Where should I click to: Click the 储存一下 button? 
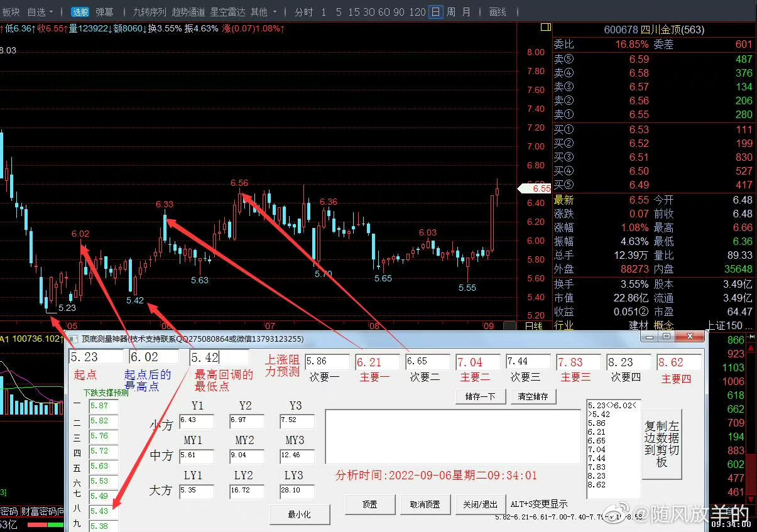pos(481,397)
